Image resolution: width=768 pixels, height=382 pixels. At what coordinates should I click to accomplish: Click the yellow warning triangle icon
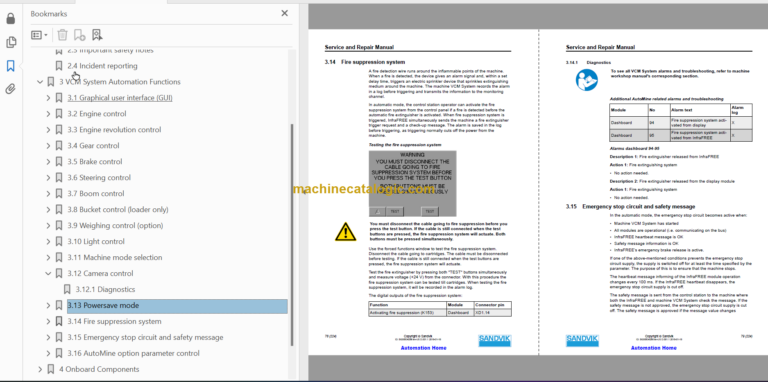click(x=345, y=231)
